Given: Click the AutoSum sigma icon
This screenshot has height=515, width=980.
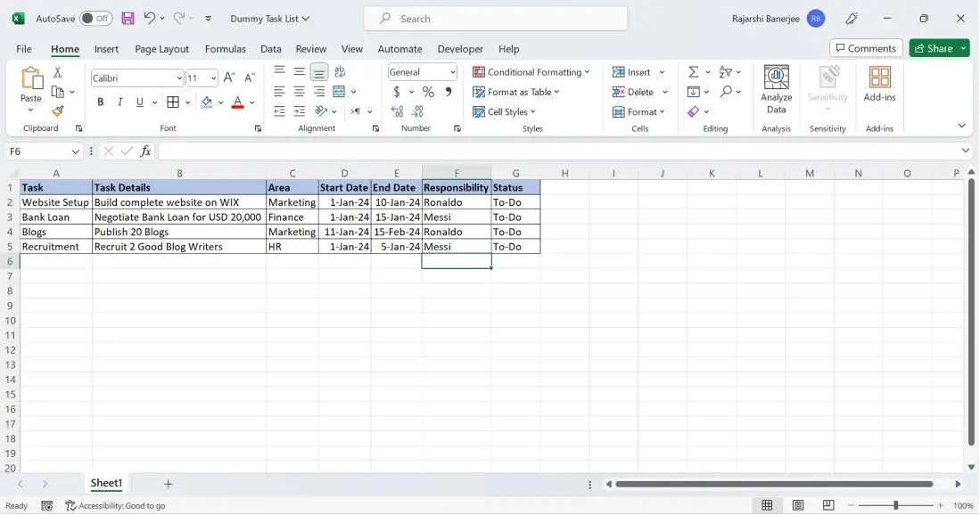Looking at the screenshot, I should [x=693, y=72].
